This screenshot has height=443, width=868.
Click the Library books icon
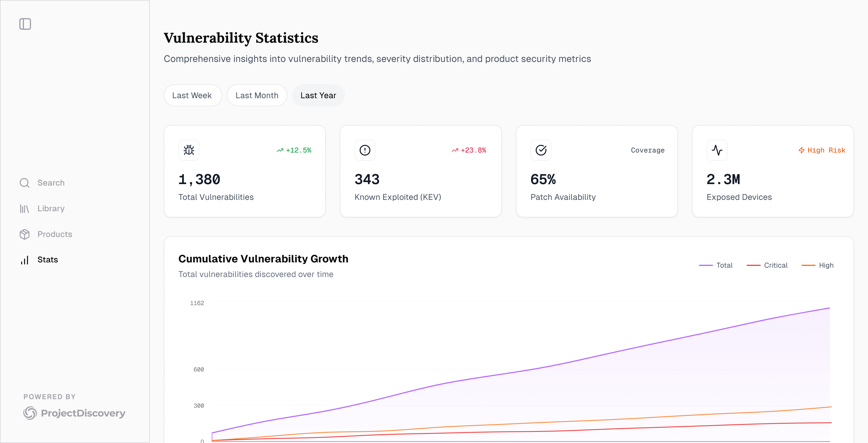tap(24, 209)
